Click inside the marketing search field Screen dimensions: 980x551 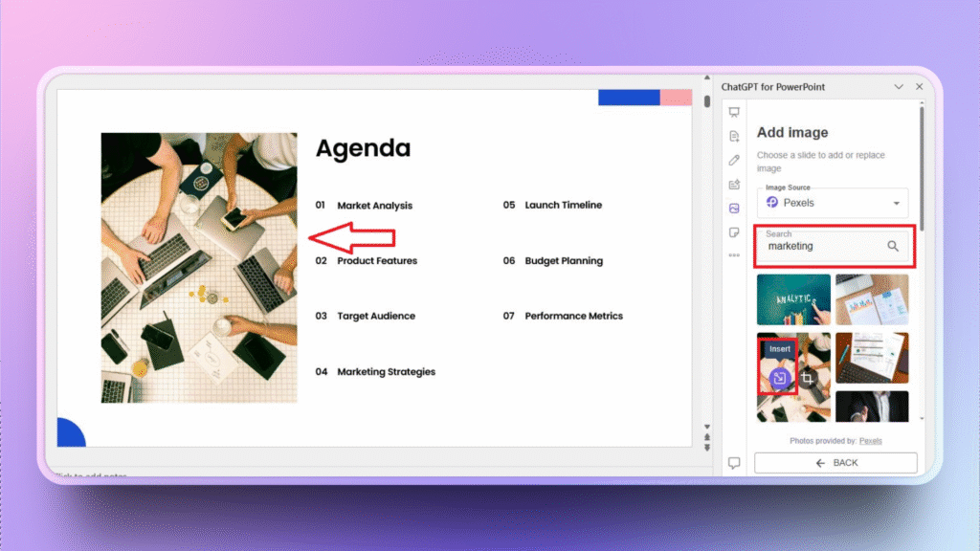(823, 246)
